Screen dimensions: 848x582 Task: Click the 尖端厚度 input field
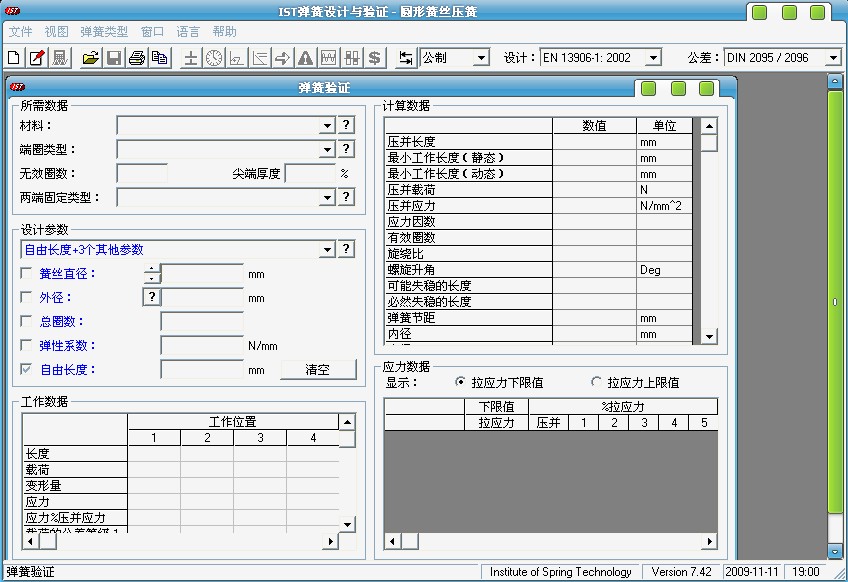click(309, 174)
